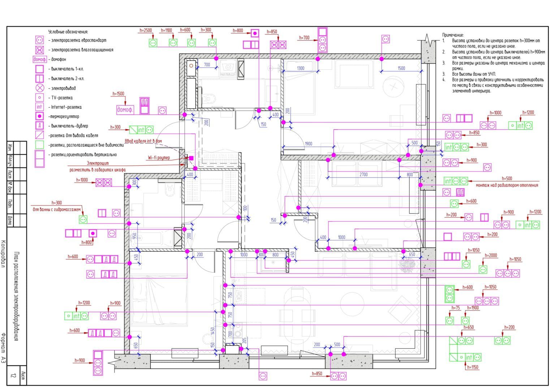Click the green socket under the h=1900 label
This screenshot has height=392, width=555.
(465, 321)
